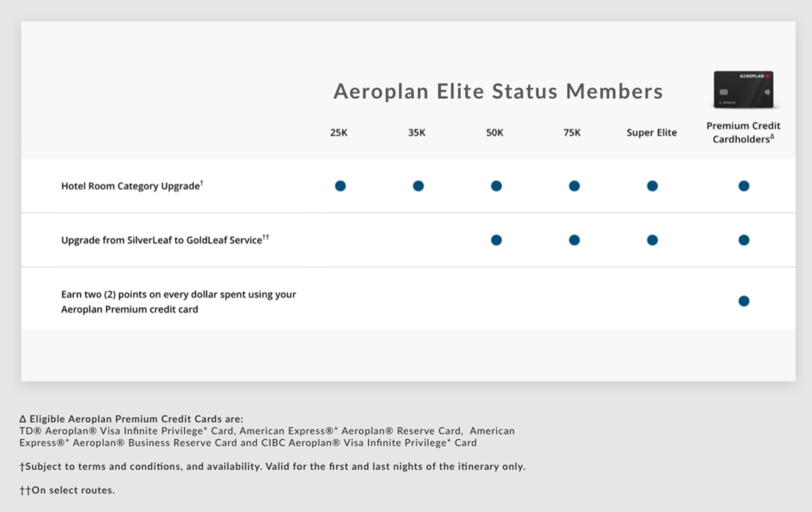
Task: Click the Aeroplan credit card image
Action: 743,90
